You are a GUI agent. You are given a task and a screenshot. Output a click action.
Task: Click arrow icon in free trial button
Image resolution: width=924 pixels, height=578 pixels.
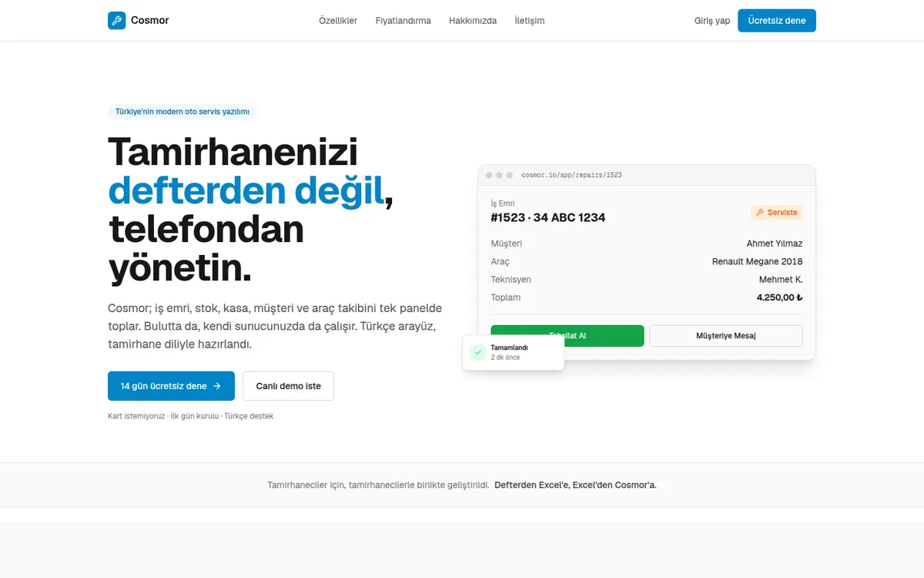pos(217,386)
